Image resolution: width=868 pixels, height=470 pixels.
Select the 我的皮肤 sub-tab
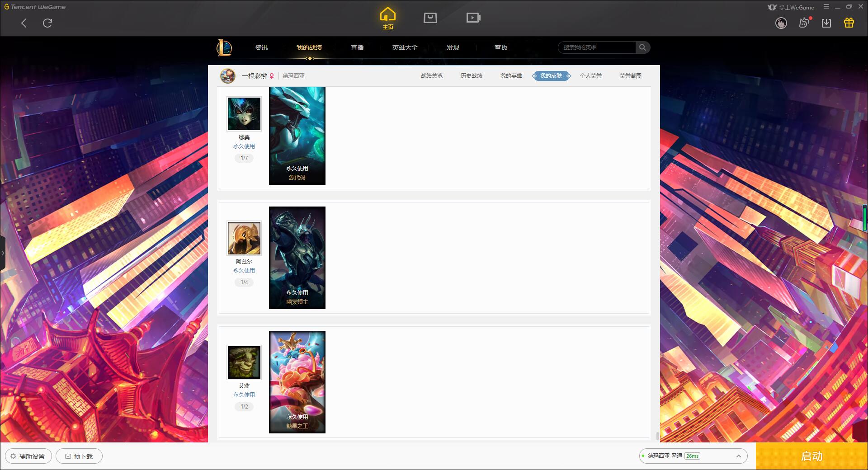(551, 76)
